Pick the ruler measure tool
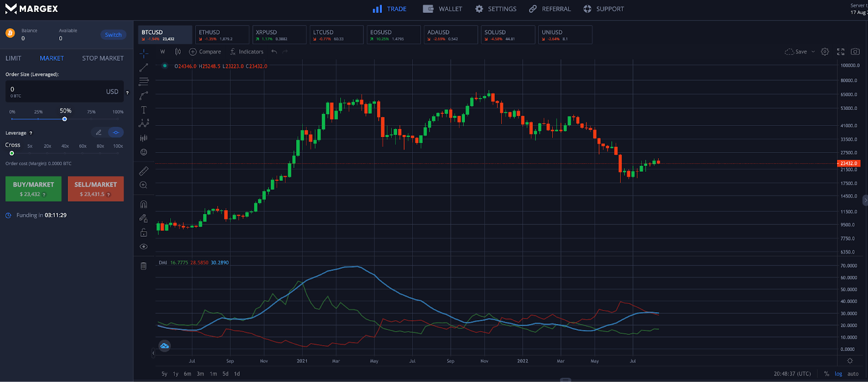 click(144, 171)
